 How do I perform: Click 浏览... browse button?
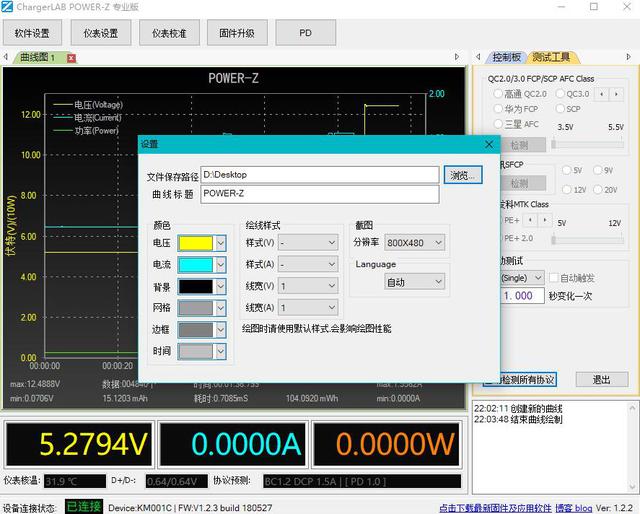pyautogui.click(x=463, y=175)
